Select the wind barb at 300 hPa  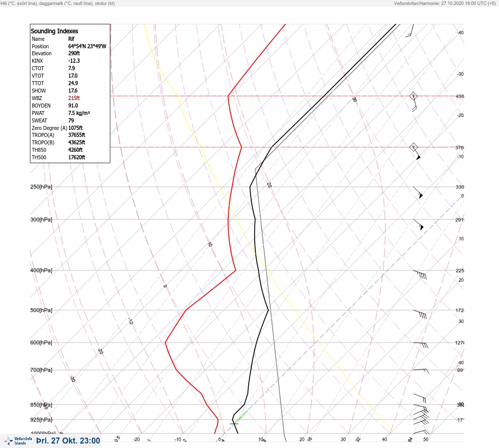coord(418,224)
